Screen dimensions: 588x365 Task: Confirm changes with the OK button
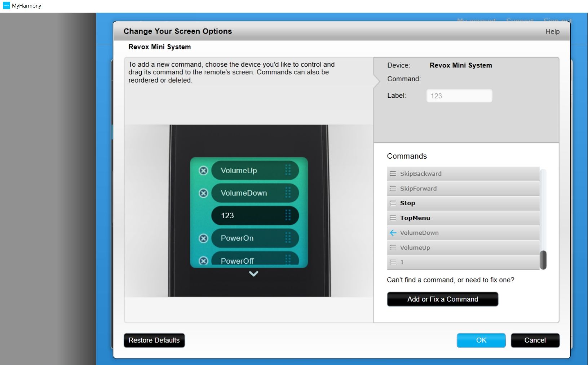pyautogui.click(x=481, y=340)
